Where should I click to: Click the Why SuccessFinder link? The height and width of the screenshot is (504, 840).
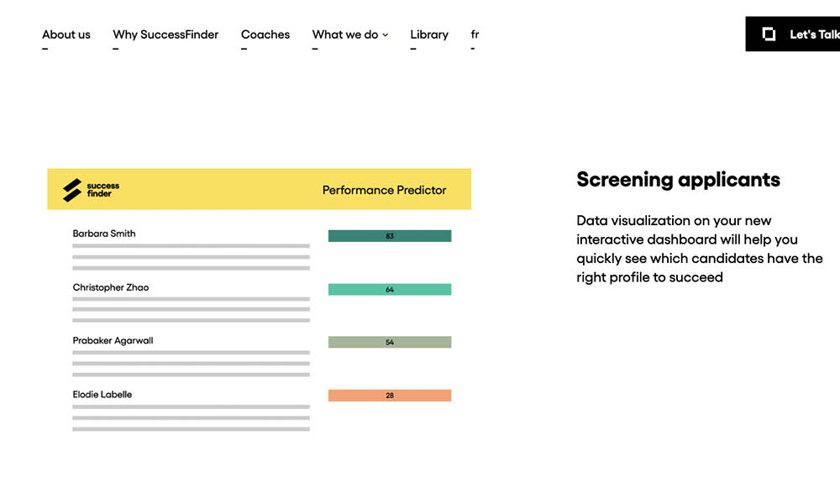point(165,34)
